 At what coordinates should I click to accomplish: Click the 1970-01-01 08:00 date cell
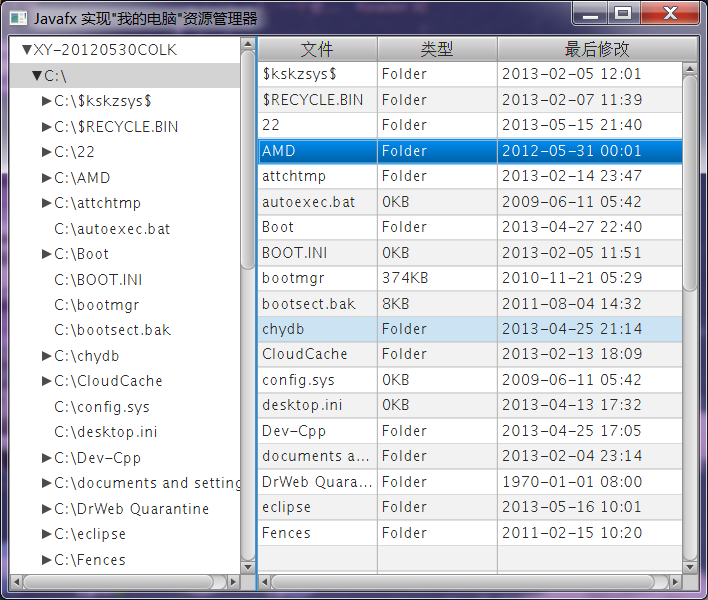(x=590, y=482)
